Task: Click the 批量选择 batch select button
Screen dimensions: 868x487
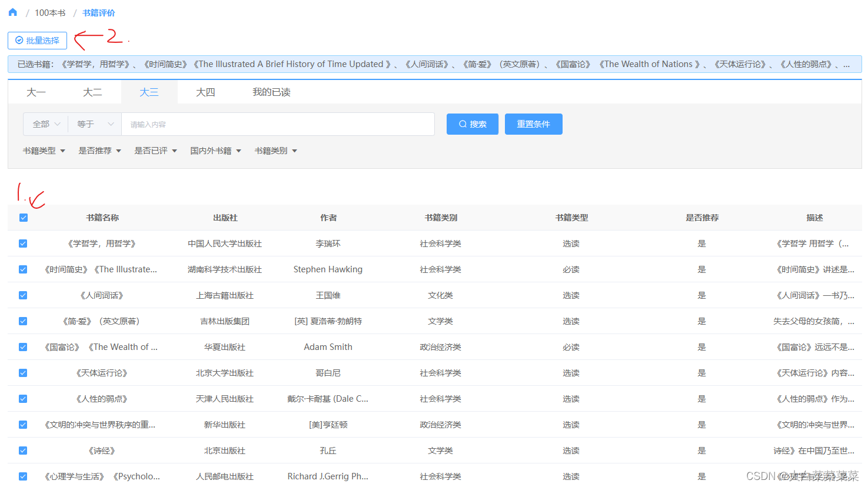Action: point(37,41)
